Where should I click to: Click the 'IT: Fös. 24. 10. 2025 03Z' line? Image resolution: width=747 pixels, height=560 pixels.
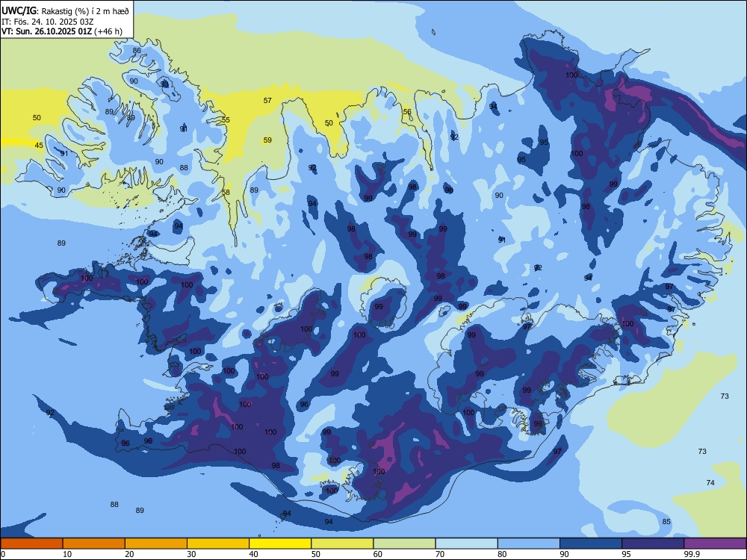coord(47,22)
